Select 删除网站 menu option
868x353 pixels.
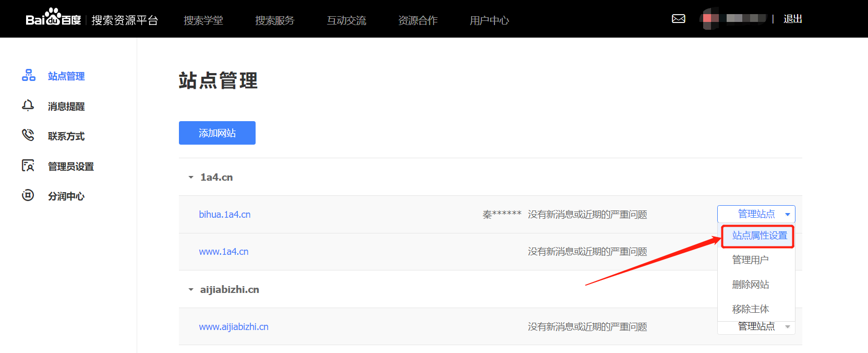(x=750, y=285)
